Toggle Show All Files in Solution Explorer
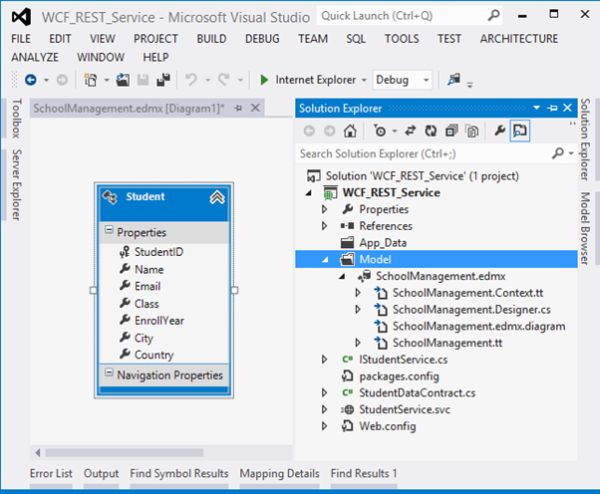The height and width of the screenshot is (494, 600). [x=471, y=131]
